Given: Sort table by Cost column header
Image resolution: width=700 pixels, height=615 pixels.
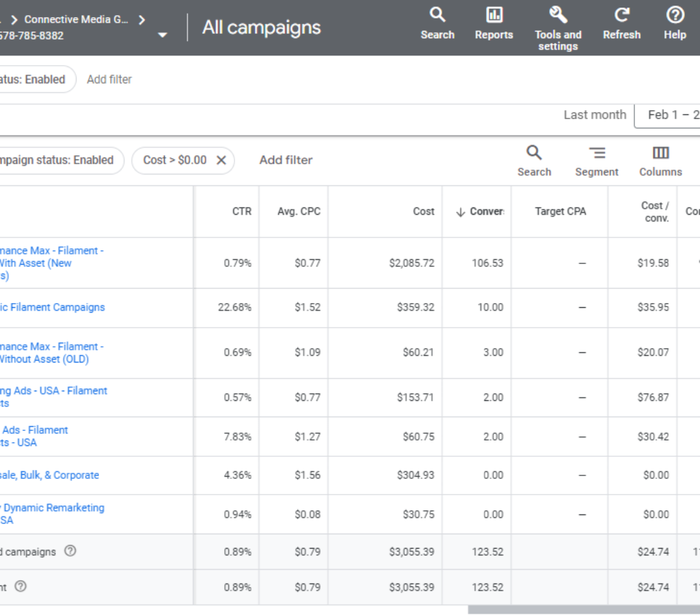Looking at the screenshot, I should tap(423, 211).
